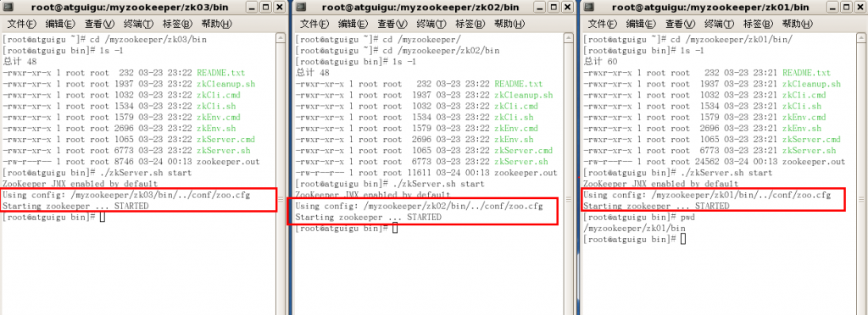Click zk03 title bar text root@atguigu:/myzookeeper/zk03/bin
This screenshot has width=868, height=315.
tap(129, 7)
